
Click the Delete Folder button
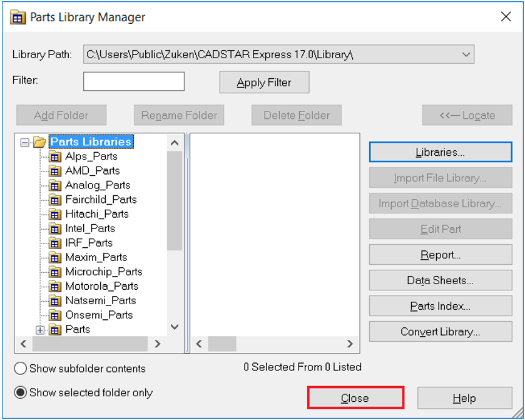[x=297, y=115]
